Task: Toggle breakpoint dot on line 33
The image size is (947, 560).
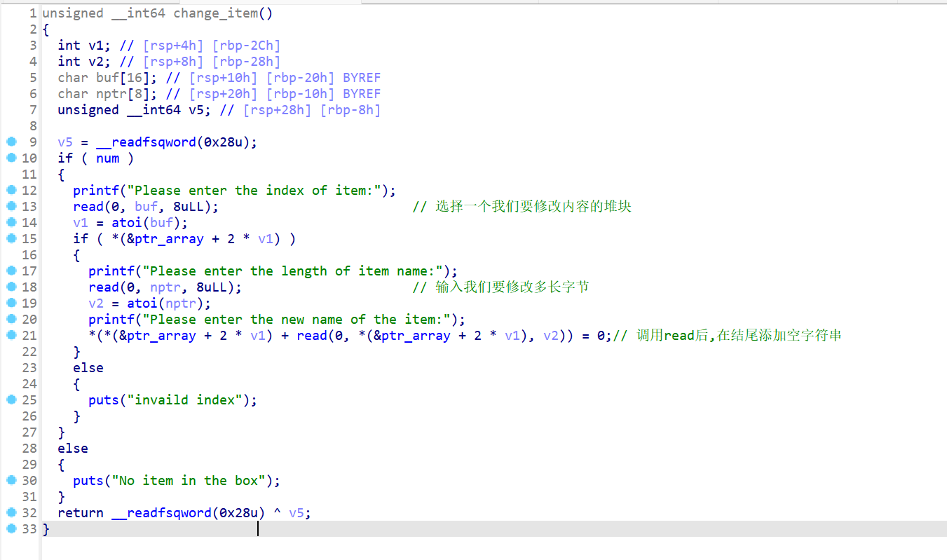Action: (x=11, y=528)
